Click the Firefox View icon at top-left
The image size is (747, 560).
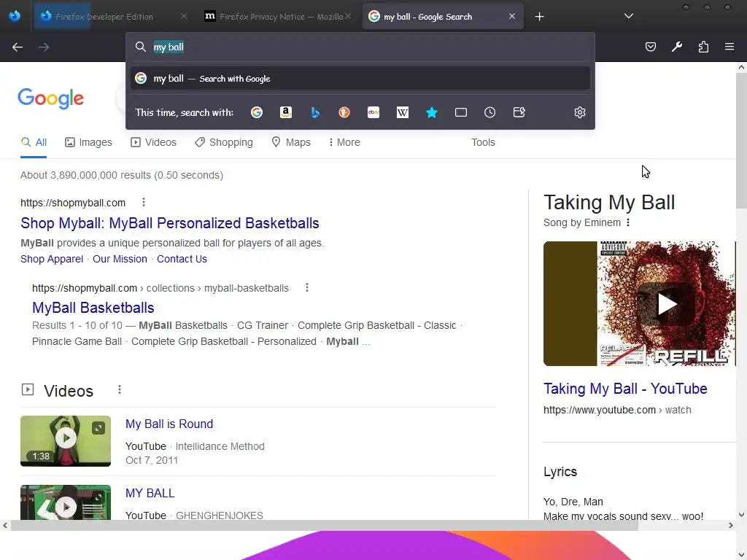pos(15,16)
